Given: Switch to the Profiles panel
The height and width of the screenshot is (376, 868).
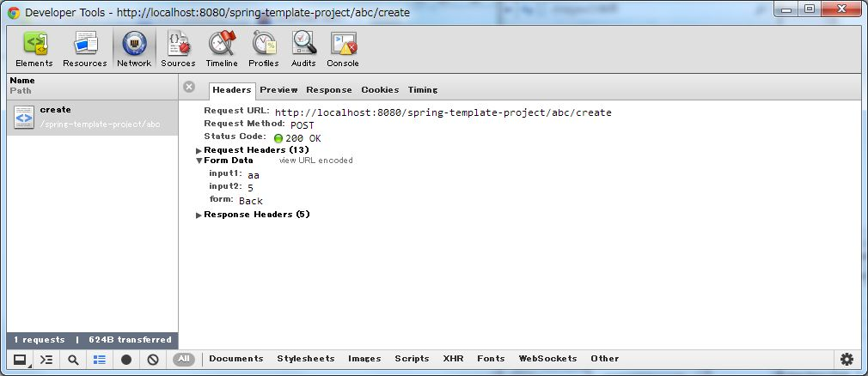Looking at the screenshot, I should pyautogui.click(x=264, y=49).
